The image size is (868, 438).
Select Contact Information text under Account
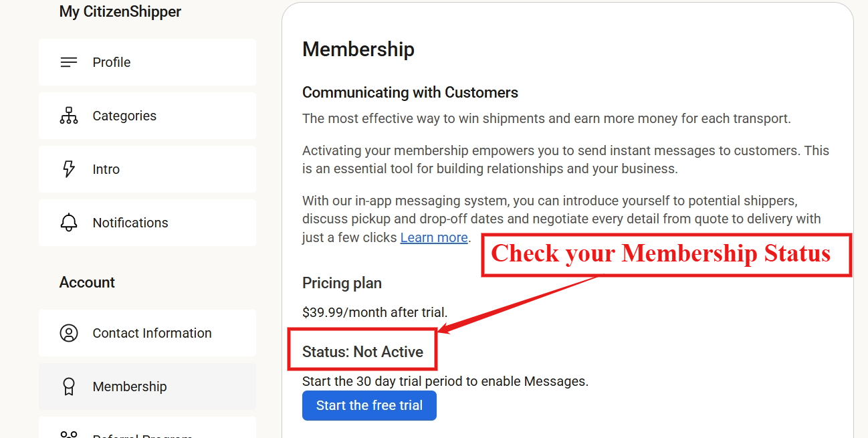point(152,333)
